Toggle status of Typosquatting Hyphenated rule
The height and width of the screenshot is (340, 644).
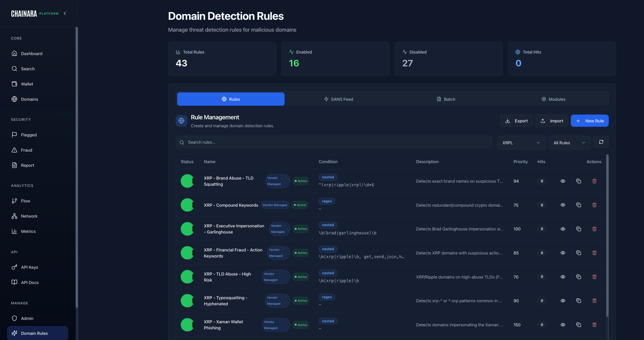(x=187, y=301)
